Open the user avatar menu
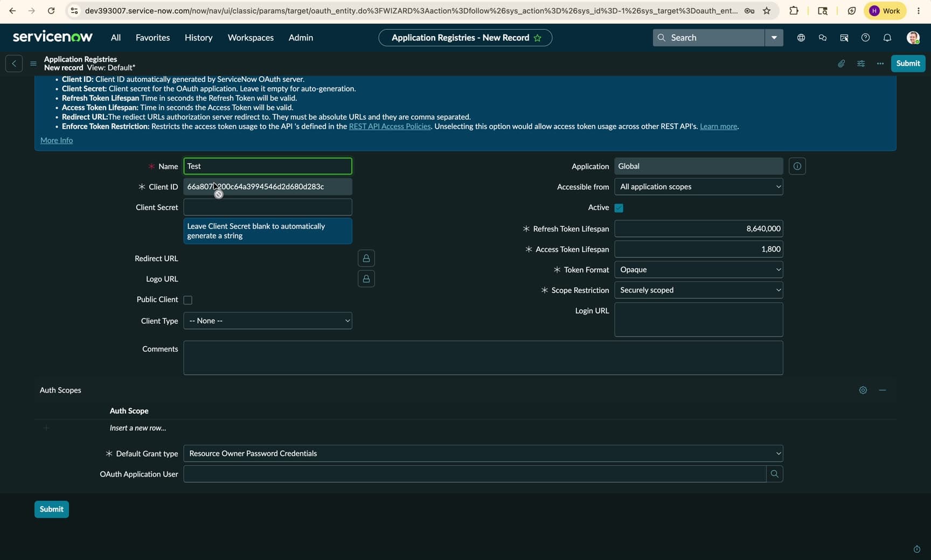Screen dimensions: 931x560 pos(913,38)
